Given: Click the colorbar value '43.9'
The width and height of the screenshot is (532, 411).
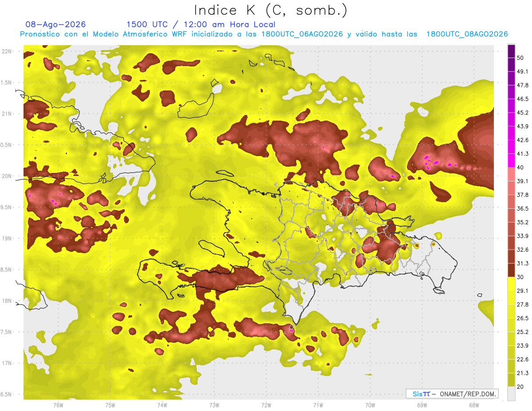Looking at the screenshot, I should [x=523, y=126].
